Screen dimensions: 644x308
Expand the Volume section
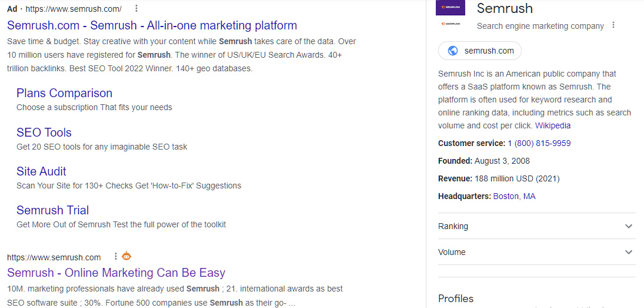[x=537, y=252]
